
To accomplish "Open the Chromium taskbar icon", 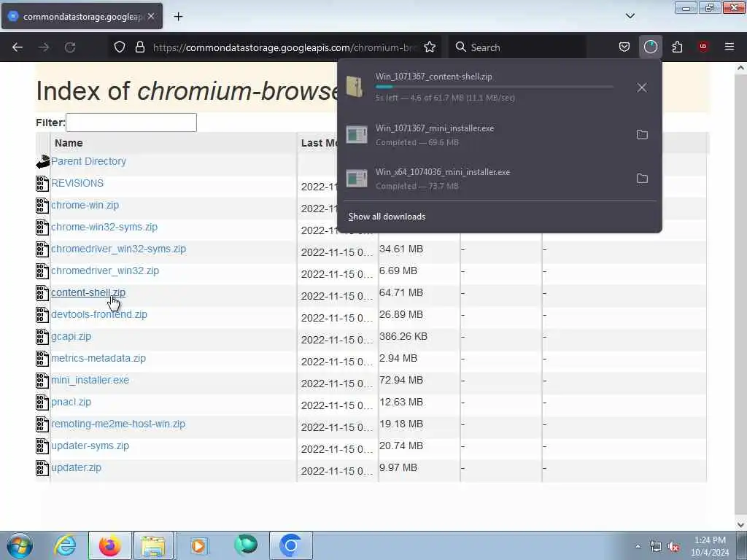I will click(290, 545).
